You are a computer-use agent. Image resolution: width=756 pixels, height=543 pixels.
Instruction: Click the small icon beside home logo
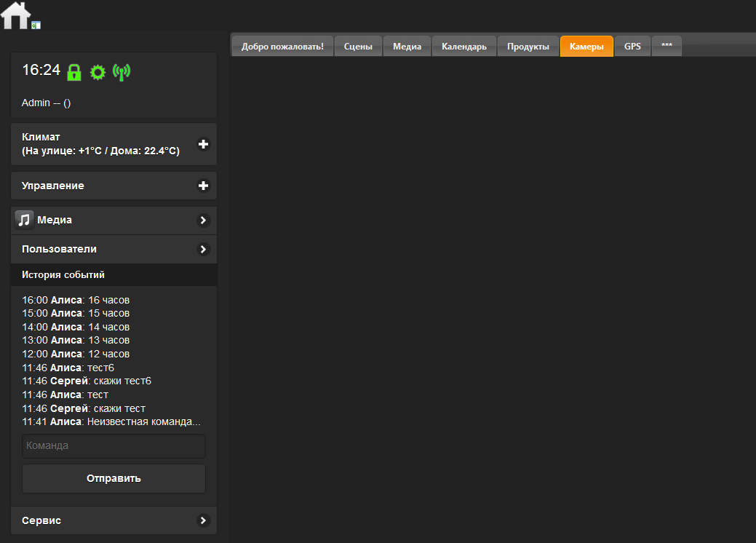pyautogui.click(x=36, y=25)
